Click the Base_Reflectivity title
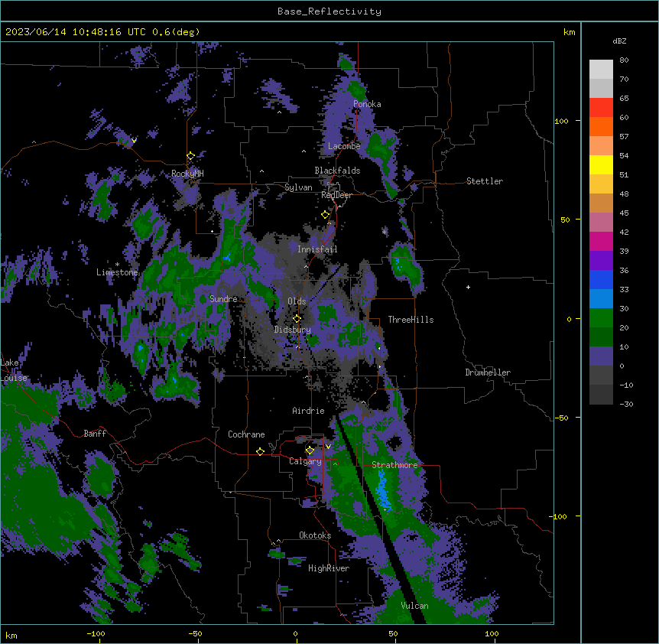 [329, 11]
